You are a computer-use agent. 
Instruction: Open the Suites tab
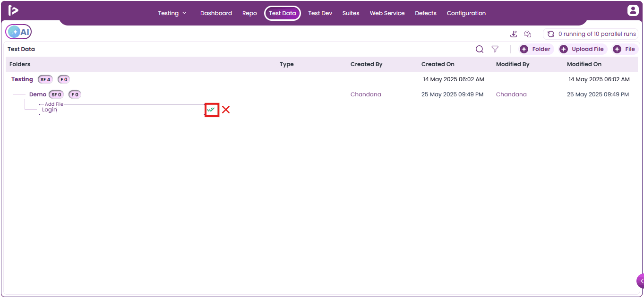point(351,13)
